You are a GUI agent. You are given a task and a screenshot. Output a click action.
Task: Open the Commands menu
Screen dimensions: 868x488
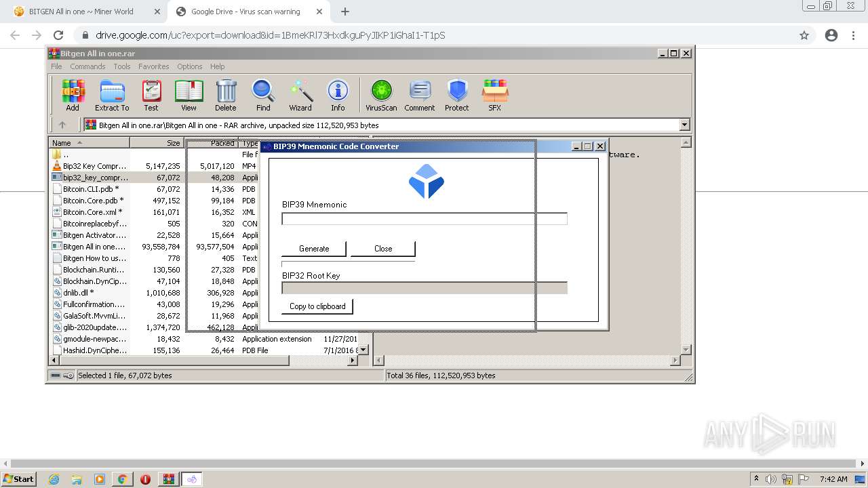pos(87,66)
